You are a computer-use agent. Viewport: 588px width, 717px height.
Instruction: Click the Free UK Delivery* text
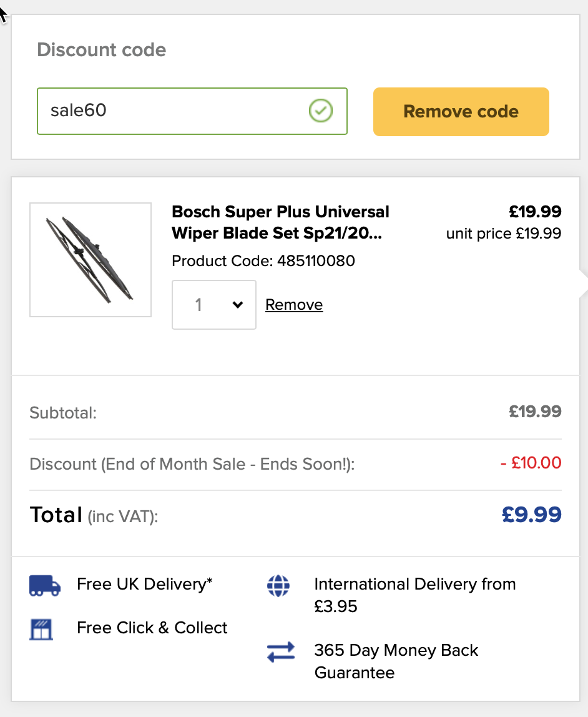click(x=144, y=584)
